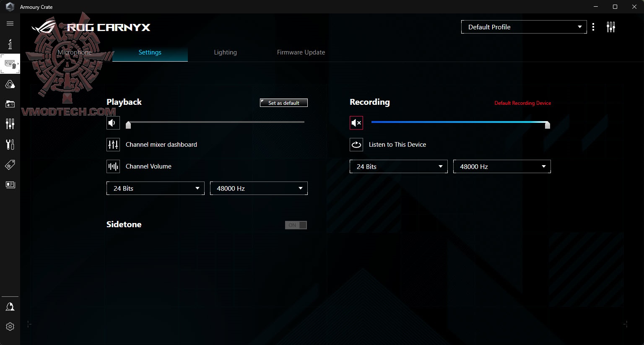The image size is (644, 345).
Task: Maximize the Armoury Crate window
Action: pyautogui.click(x=615, y=7)
